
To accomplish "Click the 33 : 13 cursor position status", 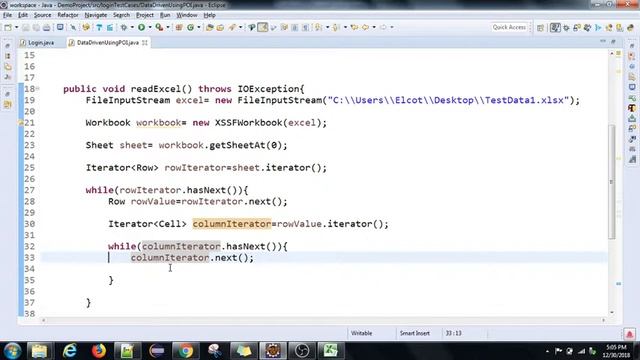I will pyautogui.click(x=453, y=333).
